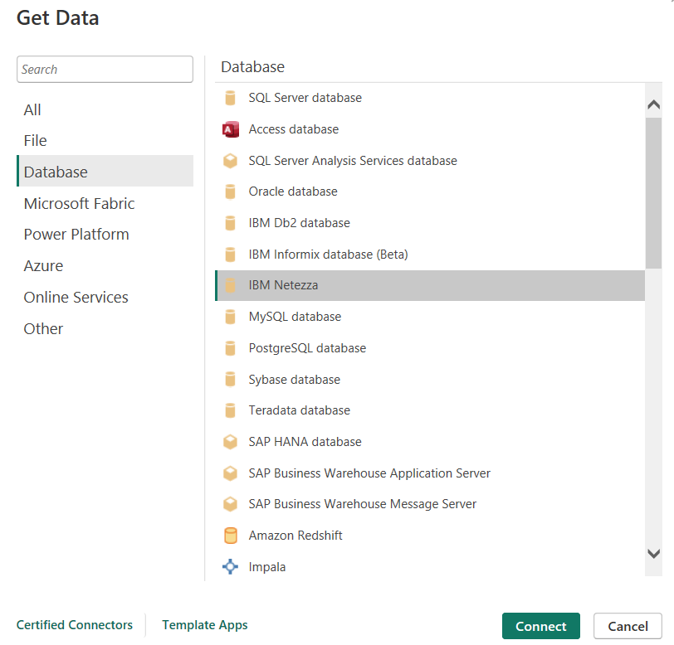
Task: Click the SAP HANA database icon
Action: click(x=230, y=442)
